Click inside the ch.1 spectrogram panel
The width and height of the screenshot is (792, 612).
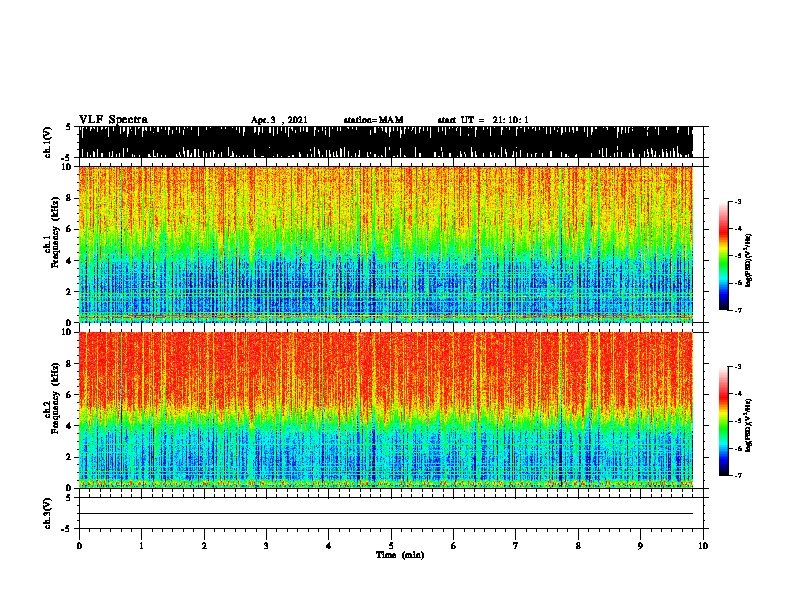385,244
